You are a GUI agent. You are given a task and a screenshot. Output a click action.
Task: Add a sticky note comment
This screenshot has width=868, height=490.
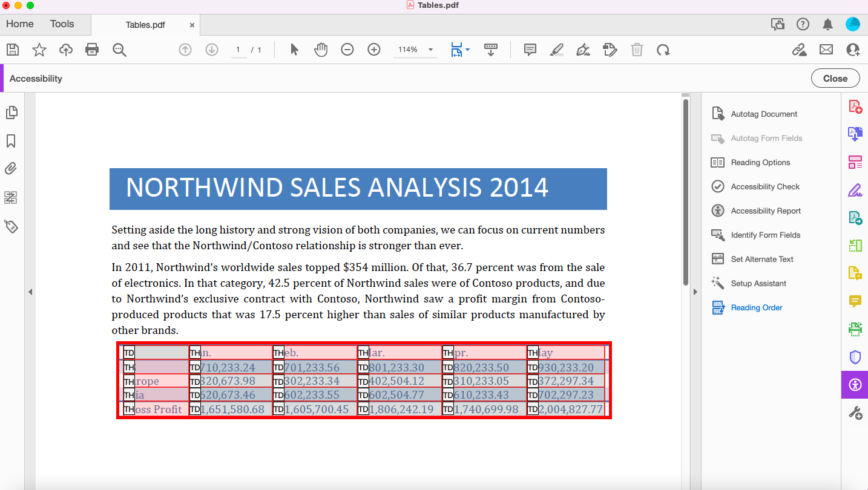click(x=530, y=50)
